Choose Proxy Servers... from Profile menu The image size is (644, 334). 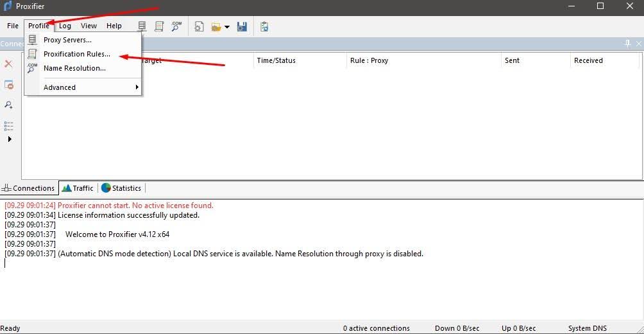tap(83, 40)
